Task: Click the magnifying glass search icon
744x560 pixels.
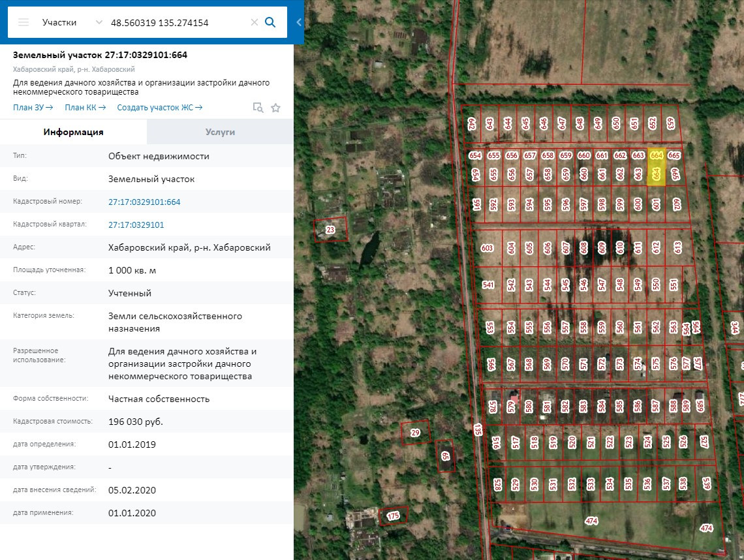Action: pyautogui.click(x=270, y=22)
